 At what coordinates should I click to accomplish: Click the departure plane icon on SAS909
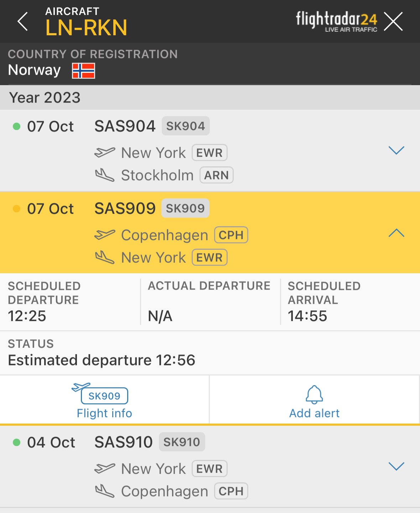[x=105, y=235]
